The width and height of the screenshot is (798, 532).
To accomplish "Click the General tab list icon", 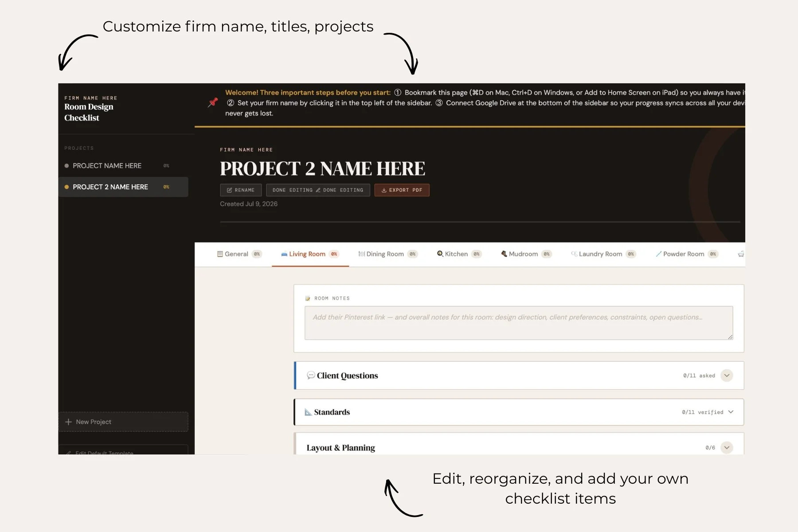I will 220,254.
